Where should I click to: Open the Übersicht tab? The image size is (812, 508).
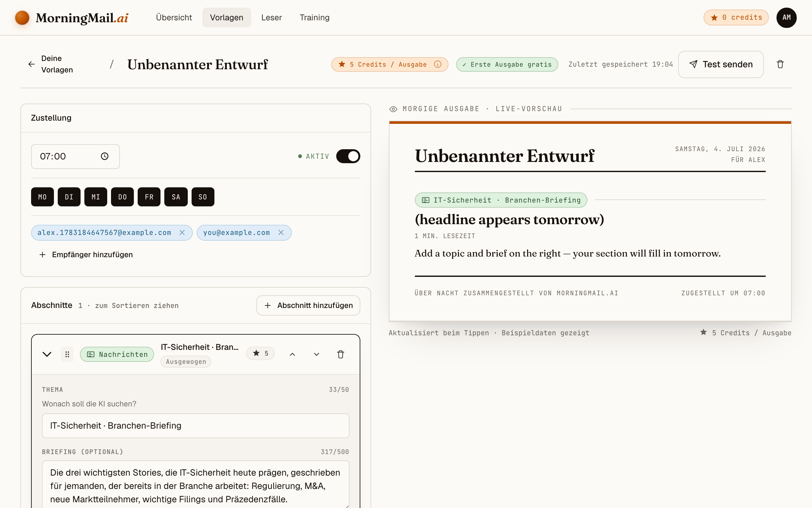(174, 17)
